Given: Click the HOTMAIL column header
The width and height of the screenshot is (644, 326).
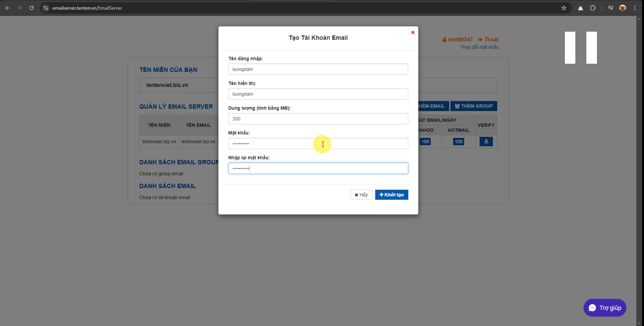Looking at the screenshot, I should 458,130.
